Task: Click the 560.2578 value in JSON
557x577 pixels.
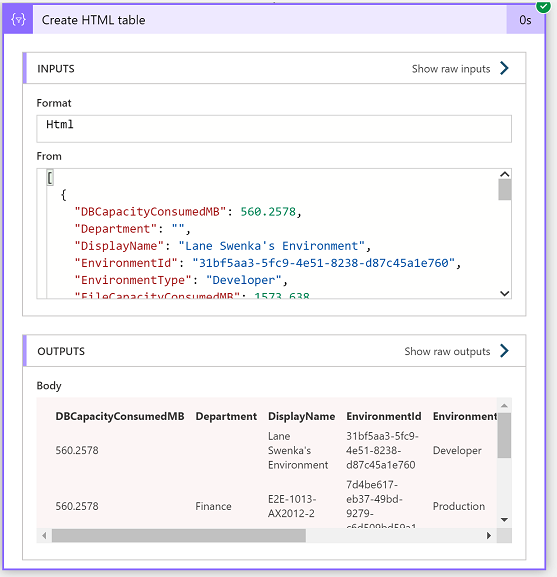Action: [x=268, y=212]
